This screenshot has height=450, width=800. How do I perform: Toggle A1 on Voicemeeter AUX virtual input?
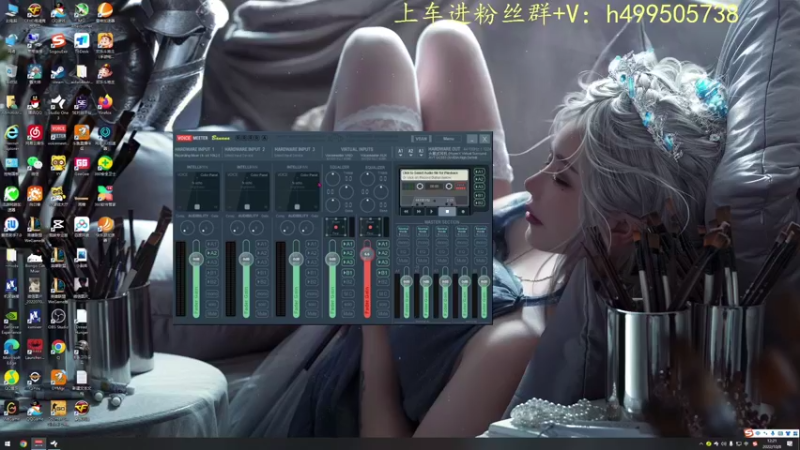pyautogui.click(x=383, y=244)
